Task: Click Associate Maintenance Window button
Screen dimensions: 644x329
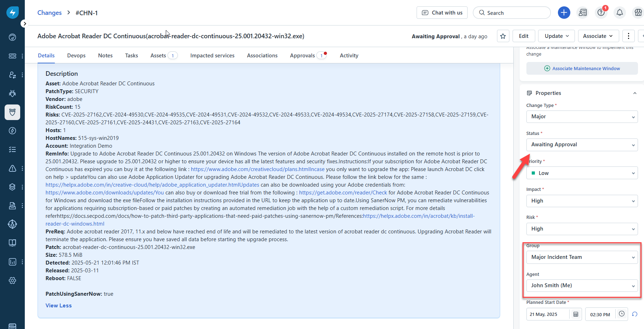Action: coord(582,68)
